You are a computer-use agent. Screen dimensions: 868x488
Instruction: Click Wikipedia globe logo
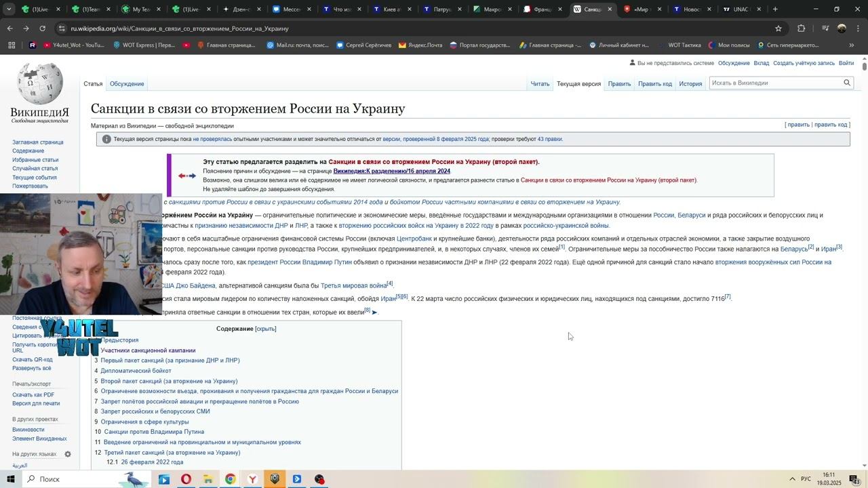click(39, 84)
